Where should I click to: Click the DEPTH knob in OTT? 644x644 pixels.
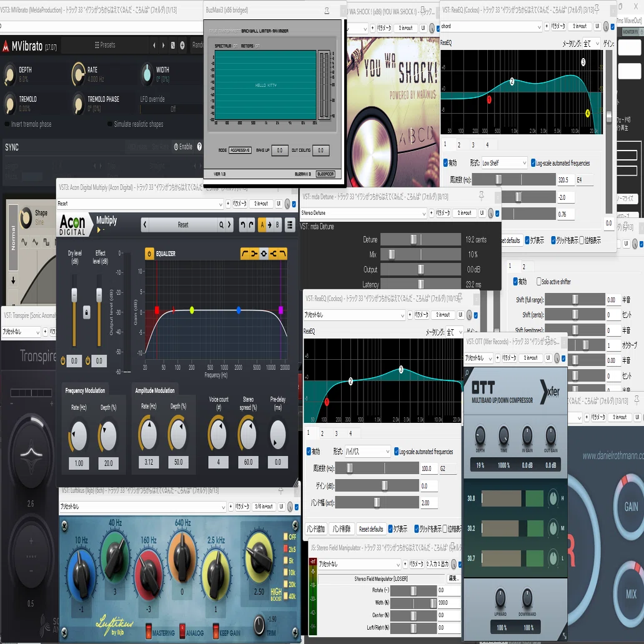pos(480,435)
